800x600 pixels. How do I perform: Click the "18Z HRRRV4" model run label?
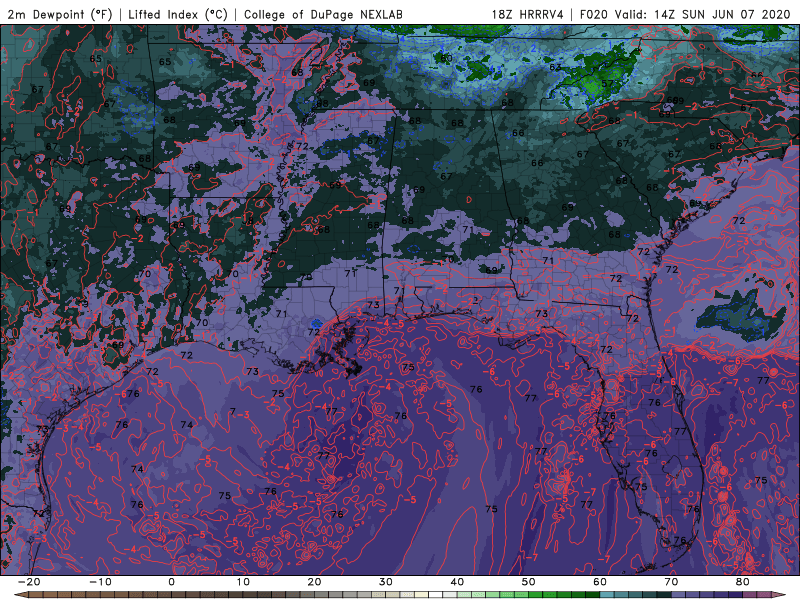point(528,14)
